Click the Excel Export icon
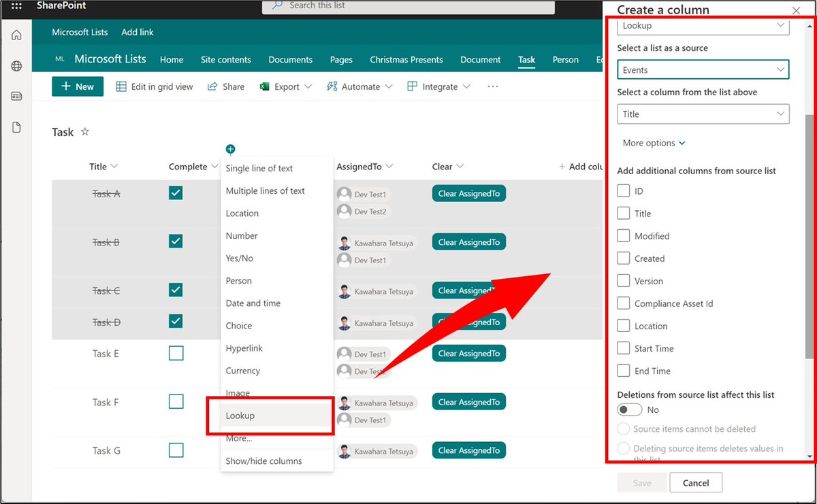817x504 pixels. click(x=265, y=86)
